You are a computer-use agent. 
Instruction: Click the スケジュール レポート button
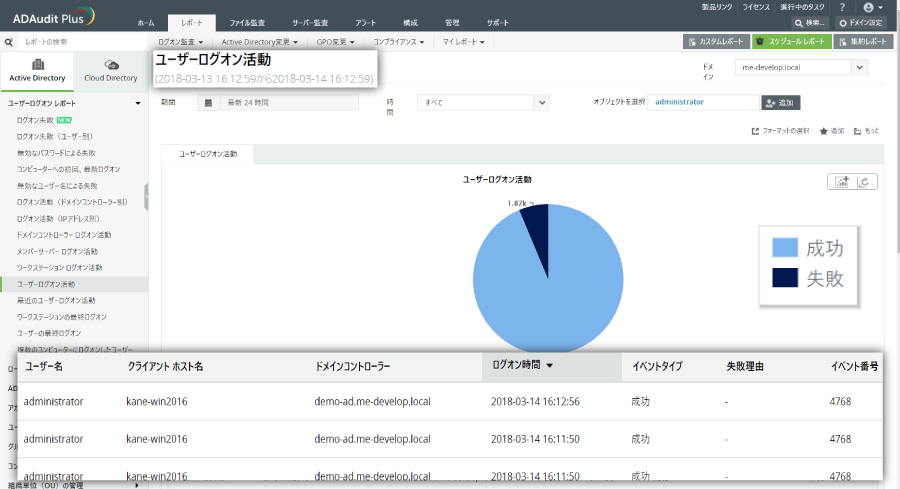[791, 42]
